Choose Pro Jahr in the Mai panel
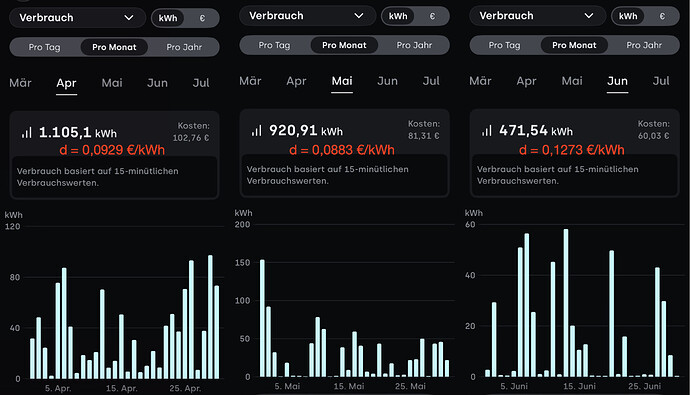 [414, 45]
